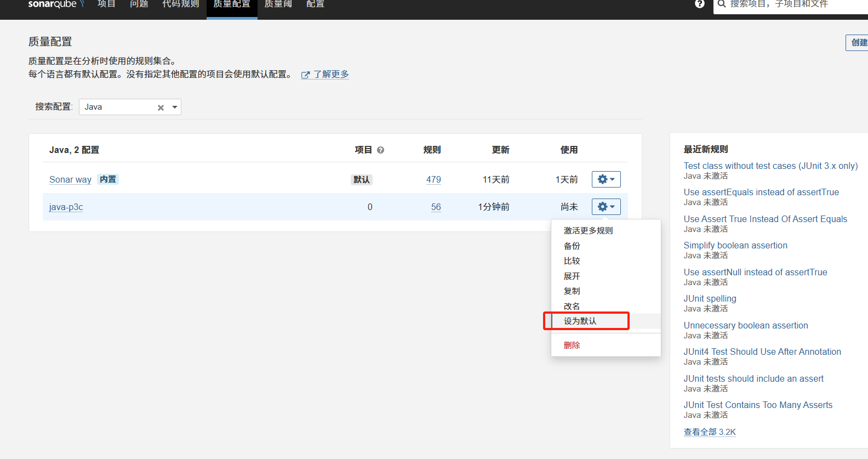The image size is (868, 459).
Task: Open the 查看全部 3.2K link
Action: [x=710, y=432]
